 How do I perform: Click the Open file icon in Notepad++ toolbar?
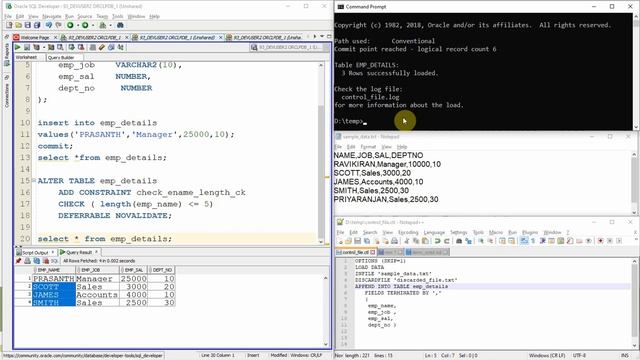tap(348, 241)
